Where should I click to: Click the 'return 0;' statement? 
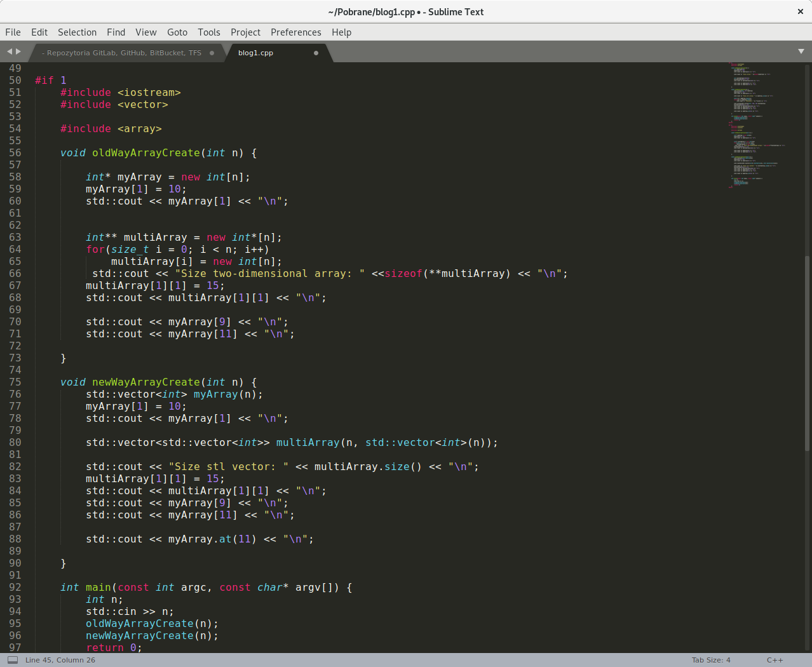114,647
